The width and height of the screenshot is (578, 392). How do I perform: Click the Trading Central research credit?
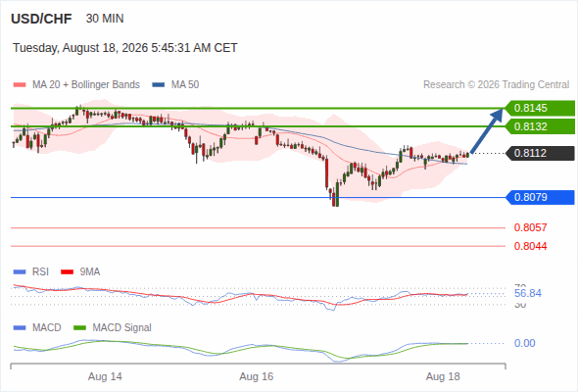[x=497, y=85]
